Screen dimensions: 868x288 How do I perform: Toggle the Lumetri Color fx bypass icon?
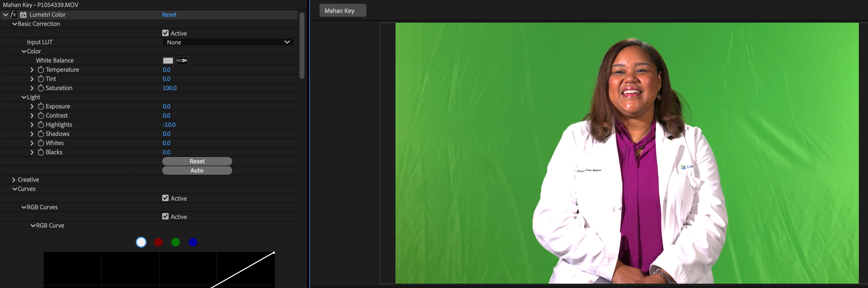[13, 15]
